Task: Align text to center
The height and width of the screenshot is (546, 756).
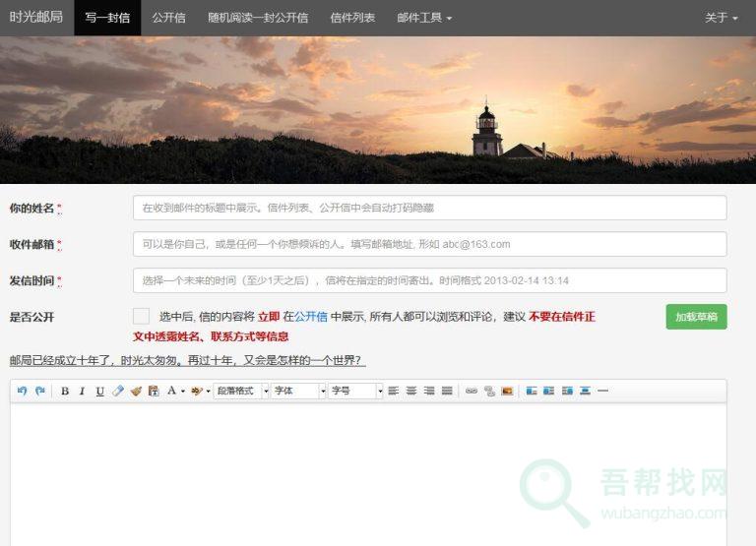Action: click(x=411, y=391)
